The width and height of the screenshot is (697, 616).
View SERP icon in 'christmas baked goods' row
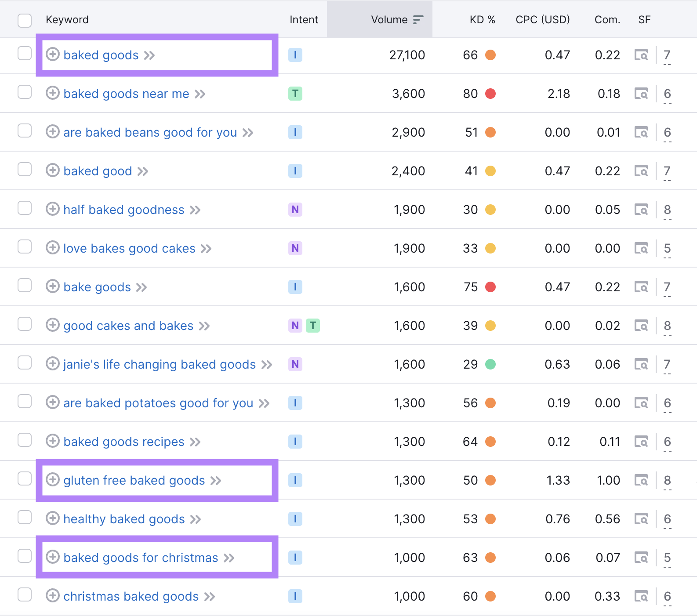point(641,596)
